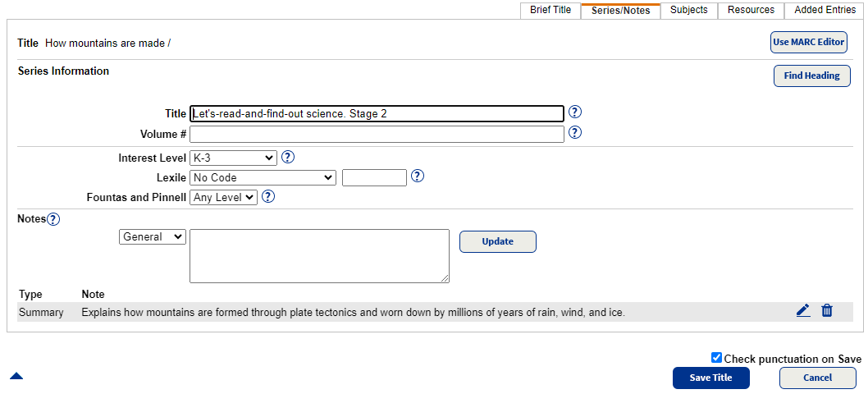Click help icon beside Volume # field

(575, 133)
